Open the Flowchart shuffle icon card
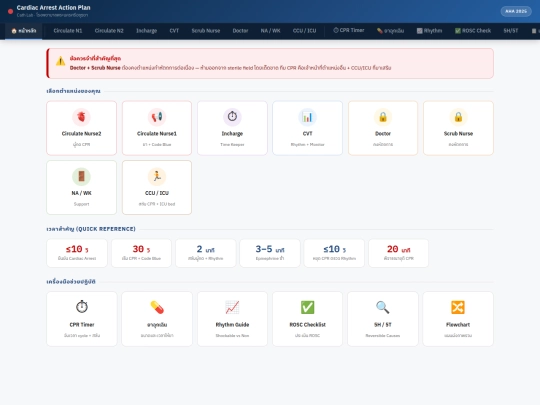The height and width of the screenshot is (405, 540). 458,319
